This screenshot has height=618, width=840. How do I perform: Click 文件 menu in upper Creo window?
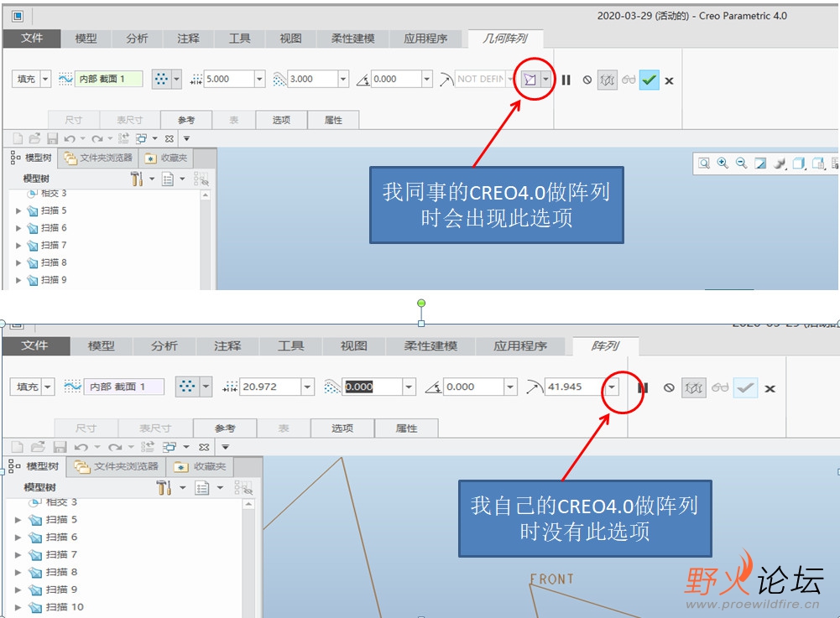tap(32, 38)
